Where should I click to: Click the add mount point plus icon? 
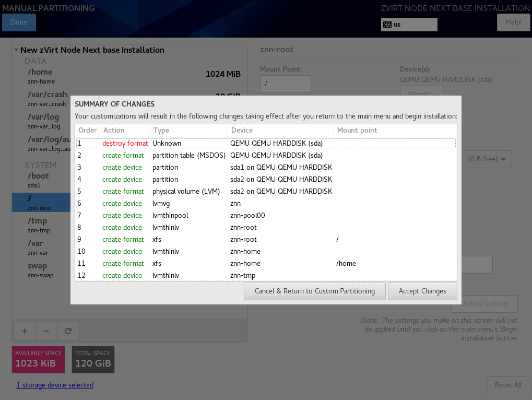[25, 331]
